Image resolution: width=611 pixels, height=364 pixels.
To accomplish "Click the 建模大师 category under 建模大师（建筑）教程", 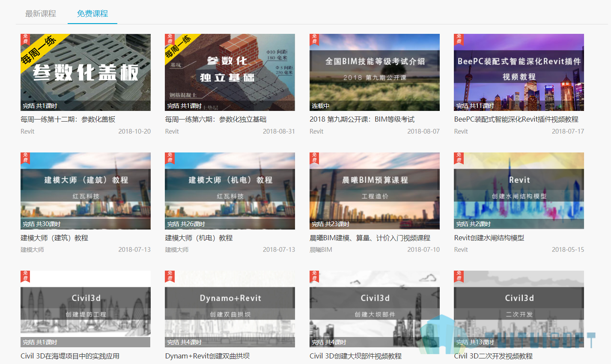I will [32, 250].
